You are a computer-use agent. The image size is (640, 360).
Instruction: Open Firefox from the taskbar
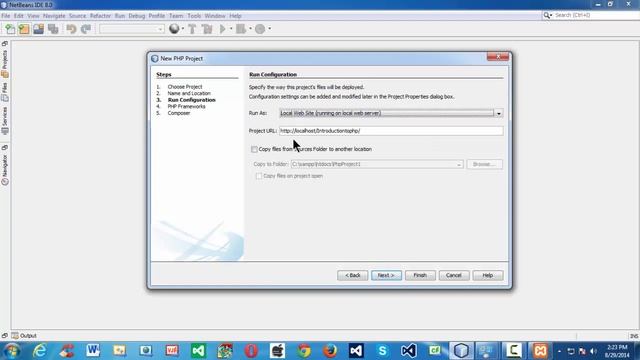(330, 351)
